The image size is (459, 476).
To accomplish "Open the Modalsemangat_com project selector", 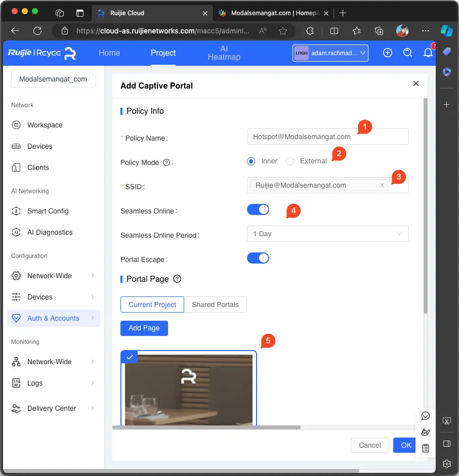I will coord(54,79).
